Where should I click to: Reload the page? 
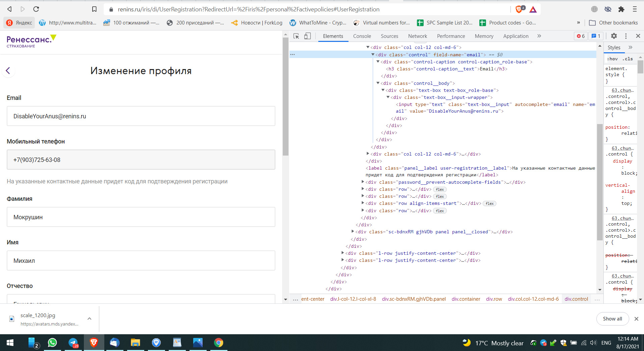coord(36,9)
